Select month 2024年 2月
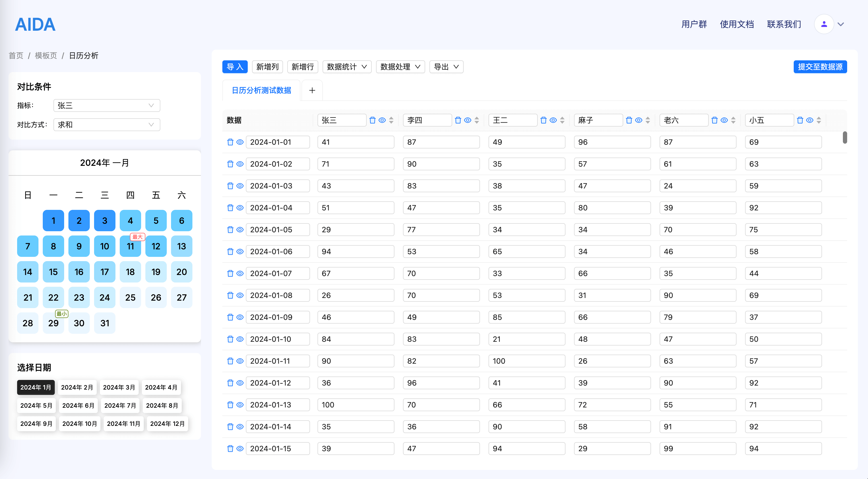 (x=77, y=387)
